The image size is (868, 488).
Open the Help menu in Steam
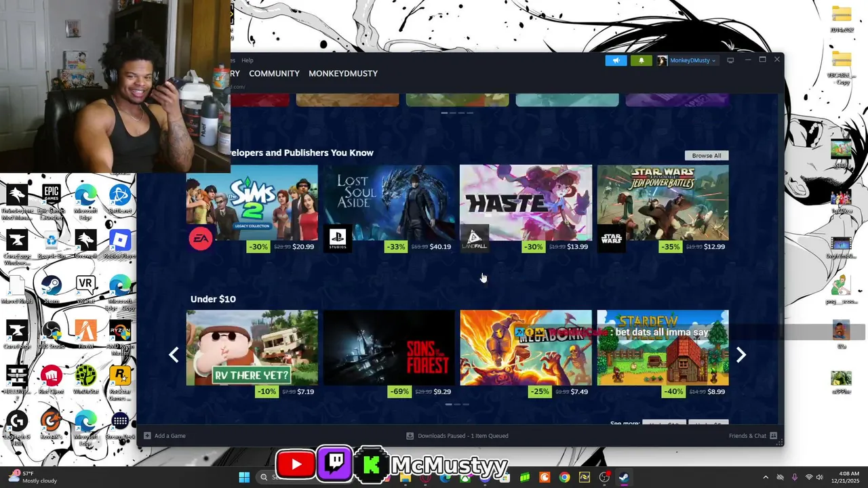[248, 60]
